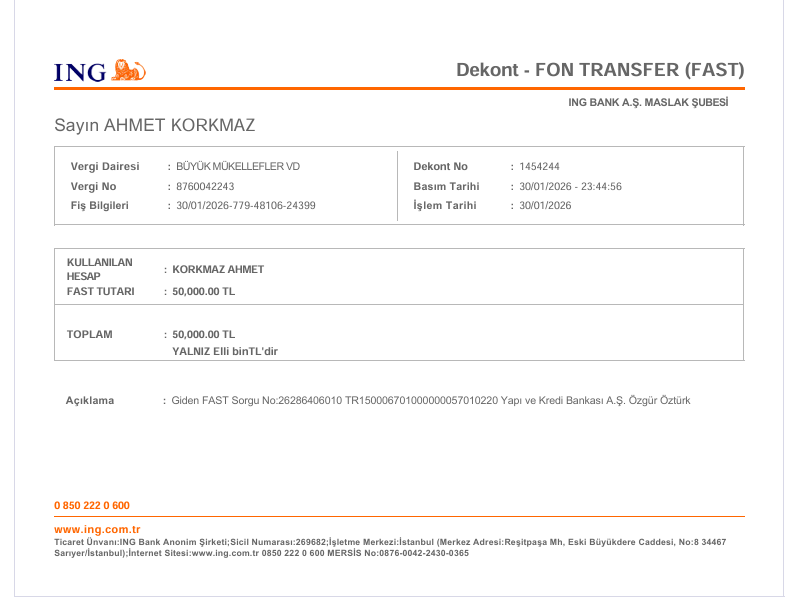
Task: Click the ING lion logo
Action: tap(129, 71)
